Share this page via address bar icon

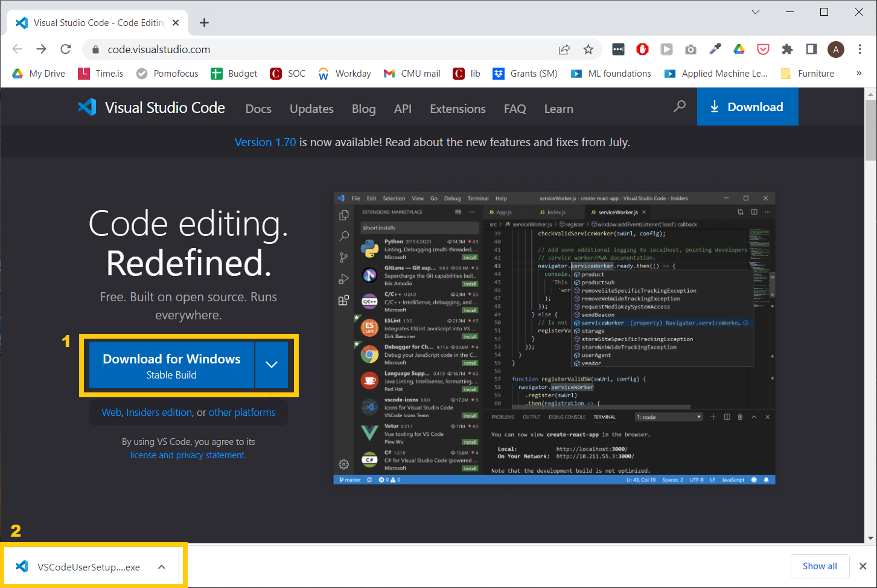564,50
